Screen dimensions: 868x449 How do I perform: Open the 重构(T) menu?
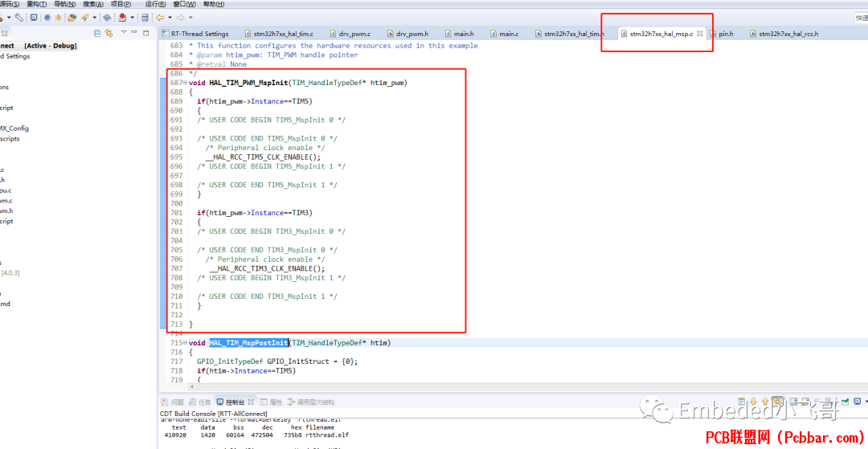(x=36, y=4)
